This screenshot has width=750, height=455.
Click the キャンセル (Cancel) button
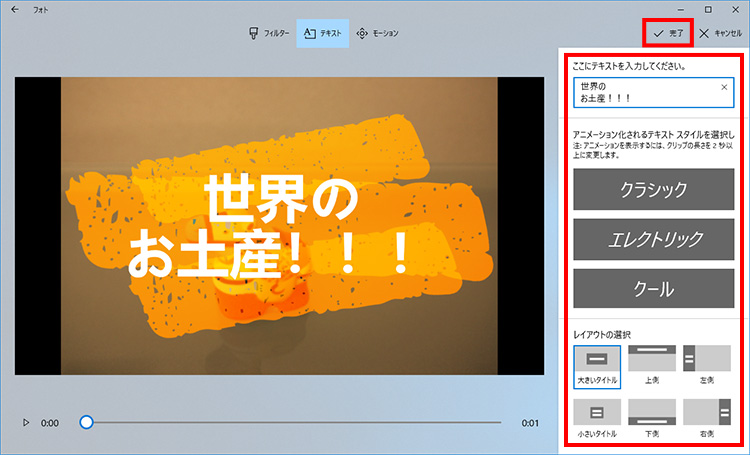(720, 33)
